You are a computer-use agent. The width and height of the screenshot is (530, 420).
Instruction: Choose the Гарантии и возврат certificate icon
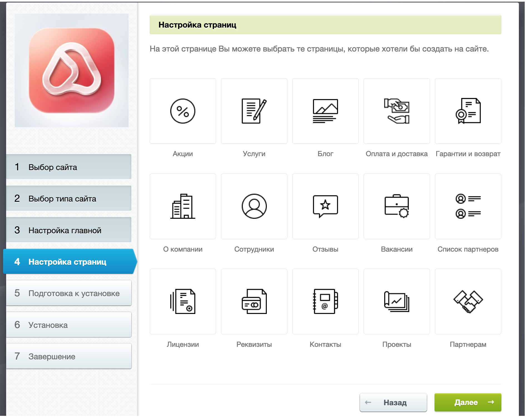468,111
